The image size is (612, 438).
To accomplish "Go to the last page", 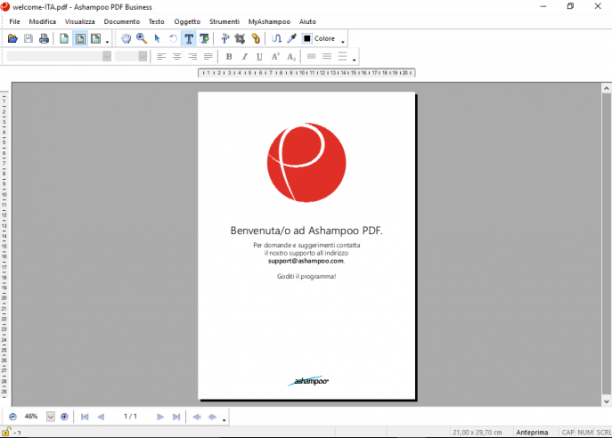I will [176, 417].
